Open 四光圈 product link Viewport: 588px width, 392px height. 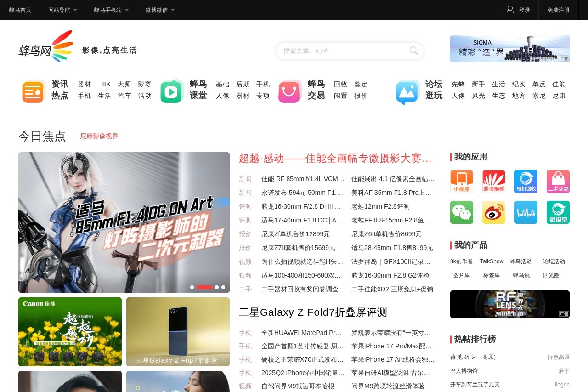point(551,275)
